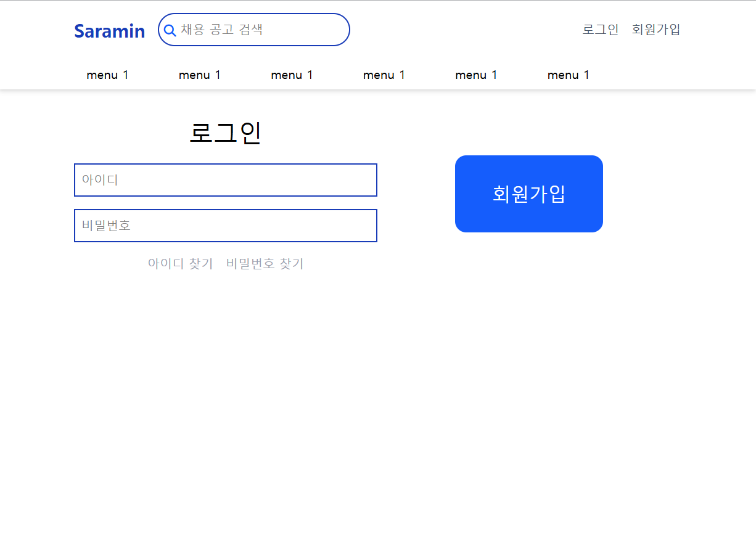Click the 로그인 page heading
The image size is (756, 540).
(x=226, y=133)
